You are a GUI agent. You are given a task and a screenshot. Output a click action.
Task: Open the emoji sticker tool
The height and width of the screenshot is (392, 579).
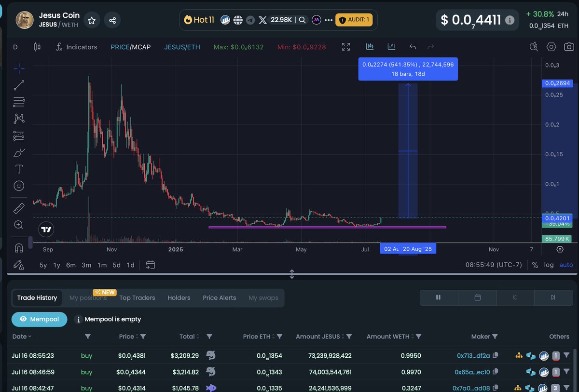coord(19,186)
